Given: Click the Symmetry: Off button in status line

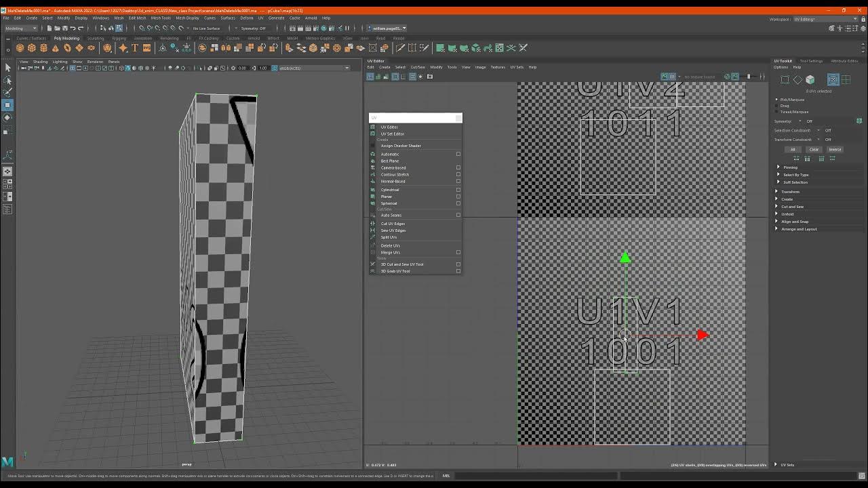Looking at the screenshot, I should pos(253,28).
